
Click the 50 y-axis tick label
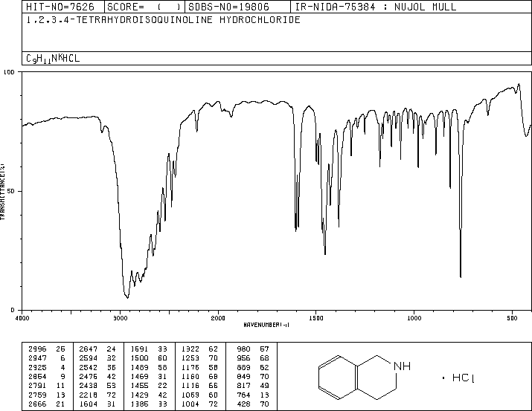[x=10, y=191]
